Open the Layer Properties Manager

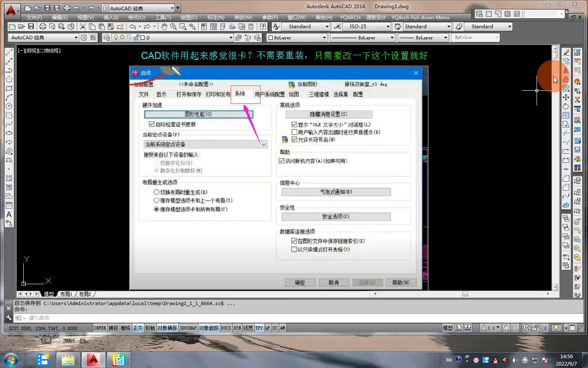click(x=107, y=38)
